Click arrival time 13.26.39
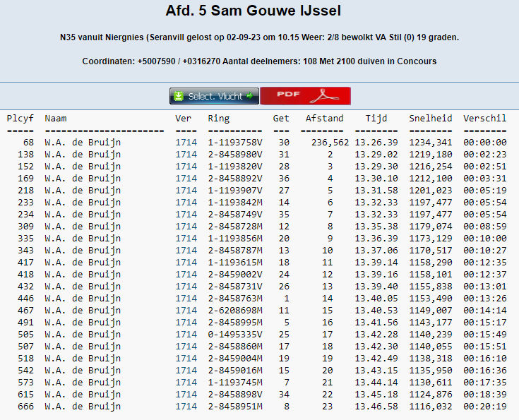Viewport: 519px width, 420px height. coord(376,143)
